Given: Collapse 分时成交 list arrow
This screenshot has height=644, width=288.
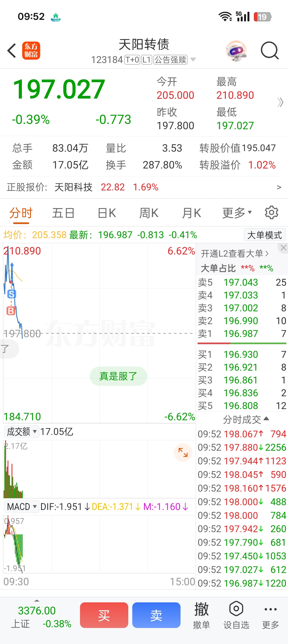Looking at the screenshot, I should (x=266, y=419).
